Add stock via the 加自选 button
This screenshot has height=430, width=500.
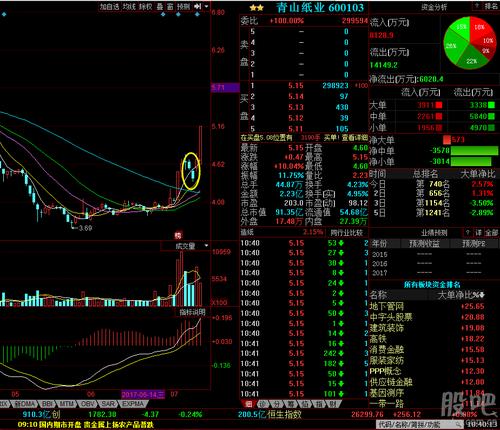tap(110, 7)
